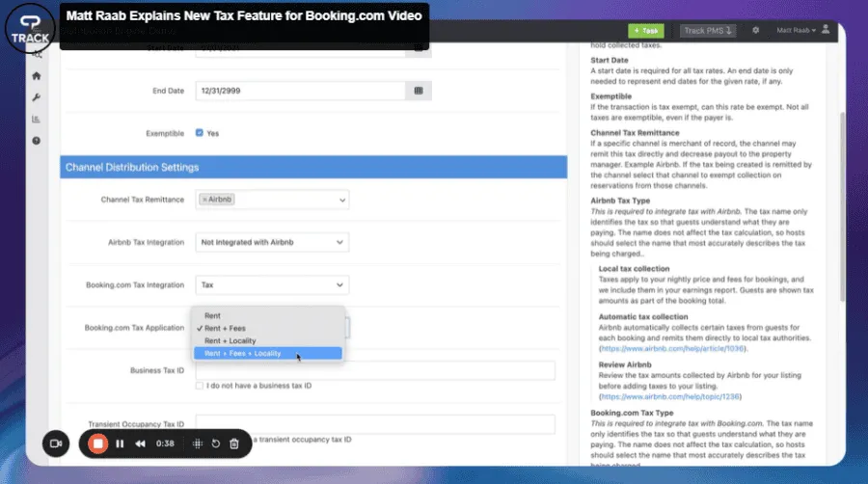Select Rent + Fees + Locality option

(268, 354)
